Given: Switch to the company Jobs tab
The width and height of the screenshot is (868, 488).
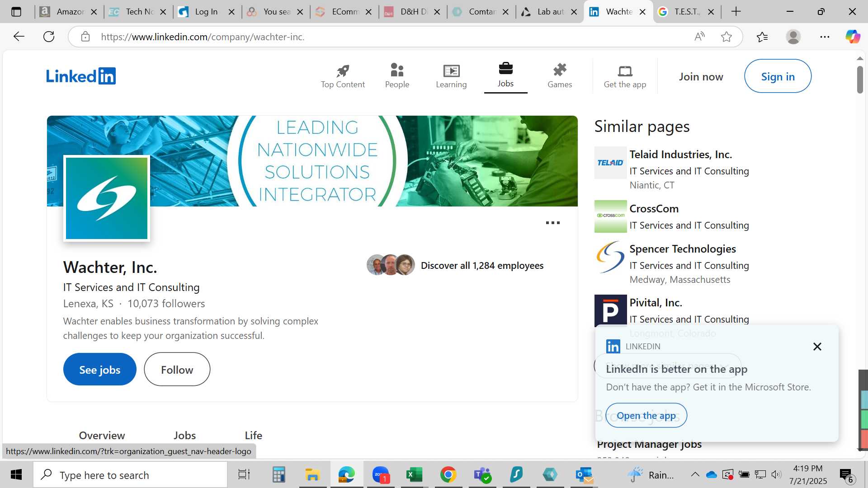Looking at the screenshot, I should coord(184,435).
